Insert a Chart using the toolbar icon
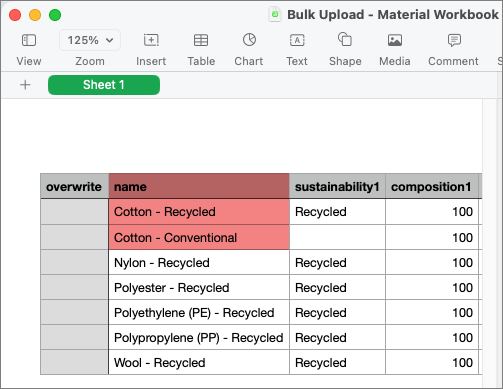The image size is (503, 389). [249, 40]
